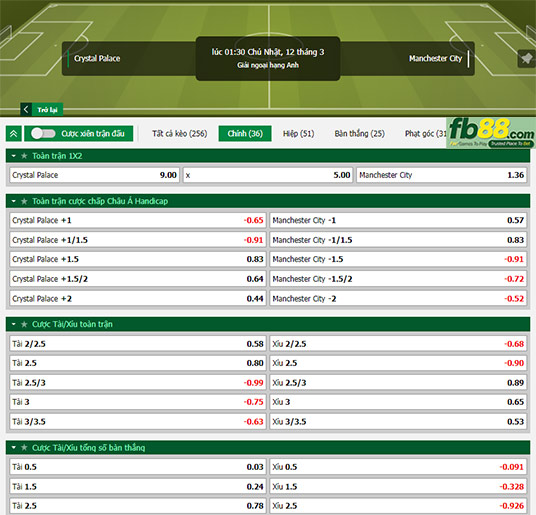Switch to the Tất cả kèo (256) tab
Image resolution: width=536 pixels, height=515 pixels.
pos(180,134)
